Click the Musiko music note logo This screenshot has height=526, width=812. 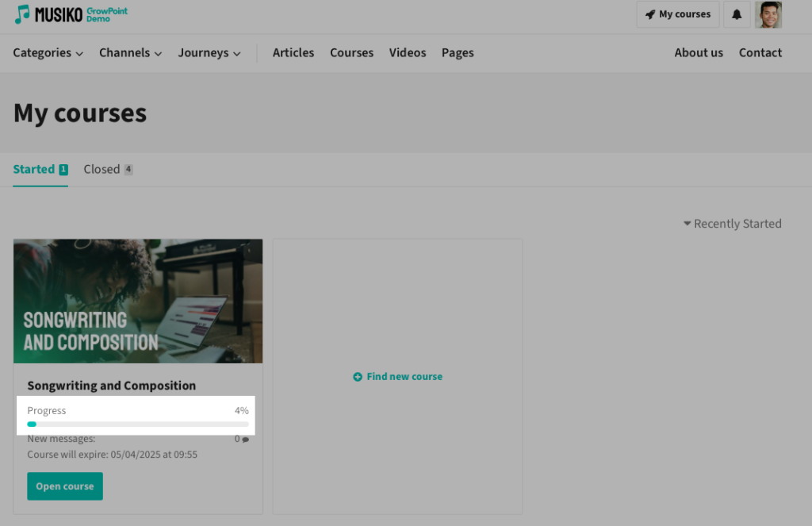coord(22,13)
